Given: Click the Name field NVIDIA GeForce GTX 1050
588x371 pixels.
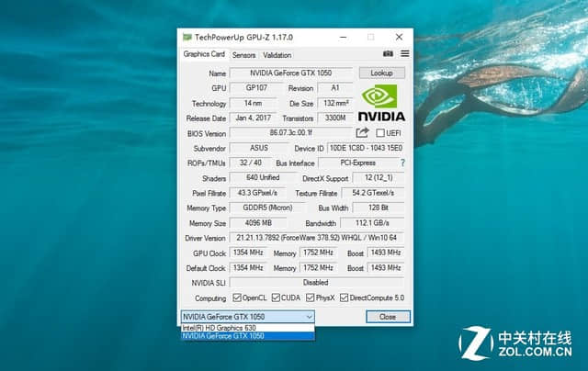Looking at the screenshot, I should pos(291,73).
